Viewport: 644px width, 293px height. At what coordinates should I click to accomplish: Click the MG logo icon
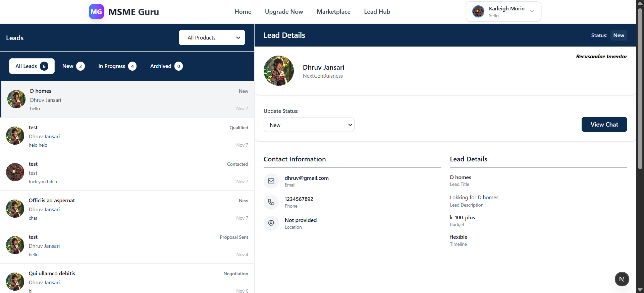96,12
